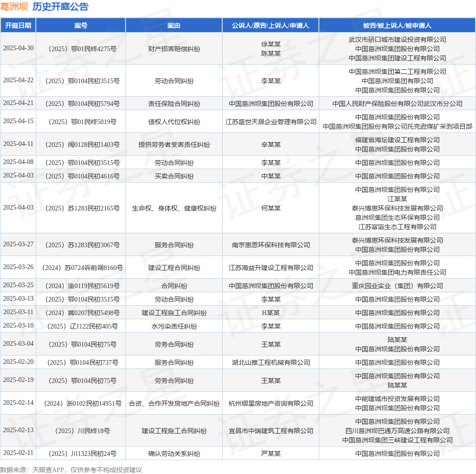This screenshot has height=474, width=476.
Task: Click plaintiff 徐某某
Action: click(x=271, y=44)
